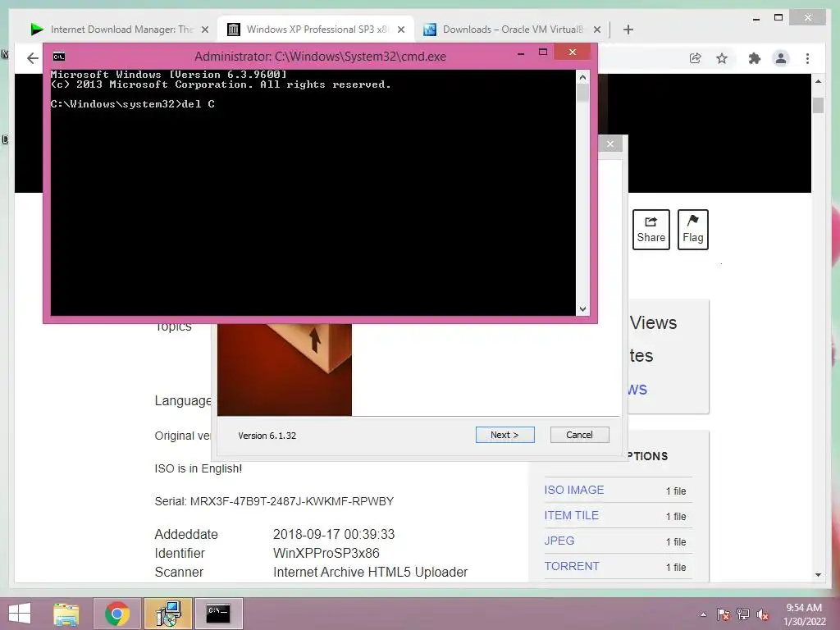Click the Chrome share page icon
Screen dimensions: 840x630
click(x=695, y=58)
